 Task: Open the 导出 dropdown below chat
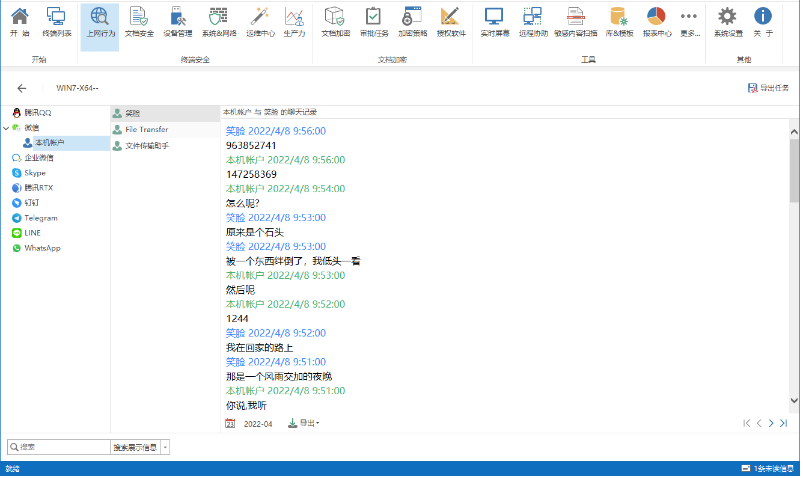304,424
